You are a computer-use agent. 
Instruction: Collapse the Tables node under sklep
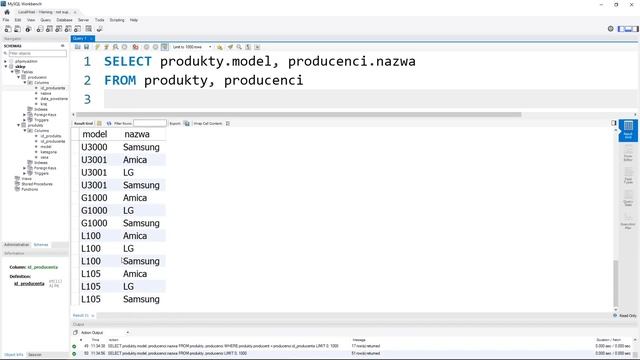(x=12, y=72)
